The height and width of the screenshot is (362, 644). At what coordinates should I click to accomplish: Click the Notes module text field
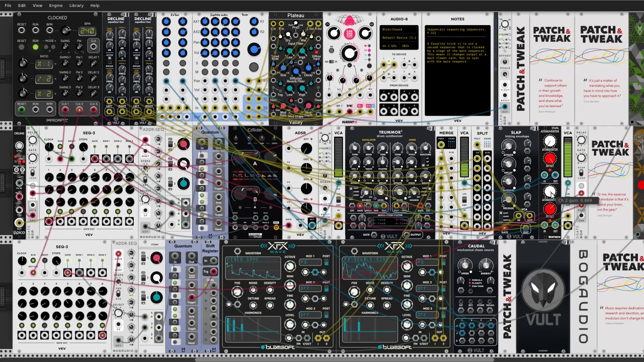(457, 70)
